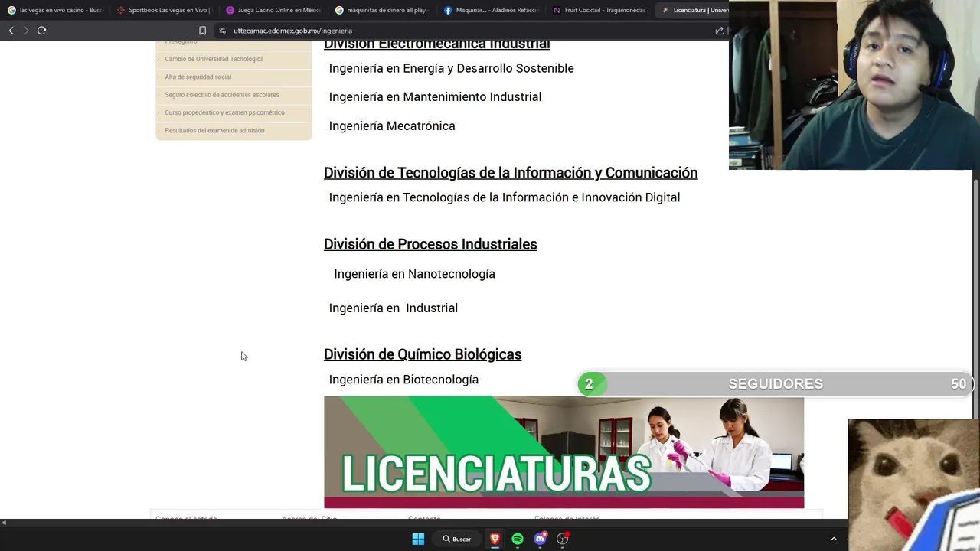This screenshot has height=551, width=980.
Task: Click 'Ingeniería en Tecnologías de la Información e Innovación Digital'
Action: pyautogui.click(x=505, y=197)
